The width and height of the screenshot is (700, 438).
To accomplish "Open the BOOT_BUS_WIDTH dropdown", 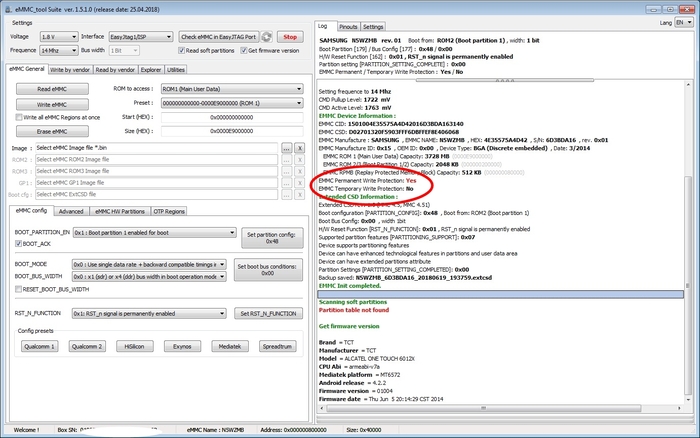I will (149, 277).
